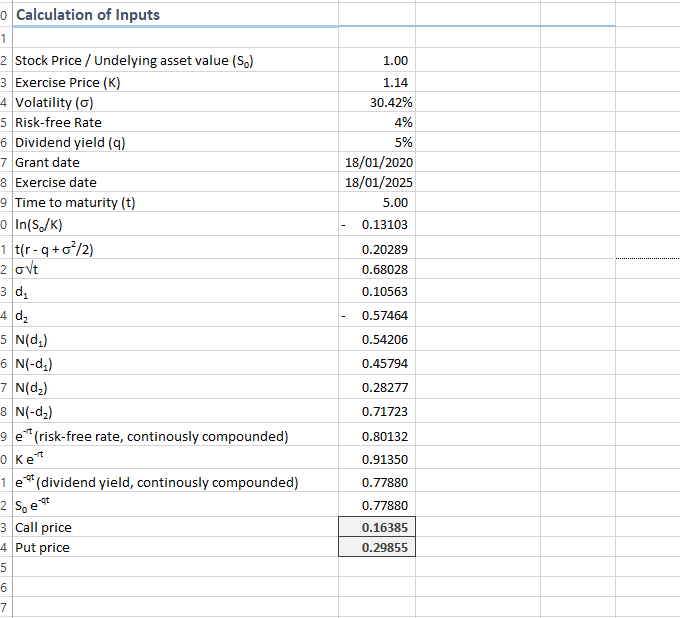The image size is (680, 618).
Task: Click the S₀ e^-qt label cell
Action: click(176, 504)
